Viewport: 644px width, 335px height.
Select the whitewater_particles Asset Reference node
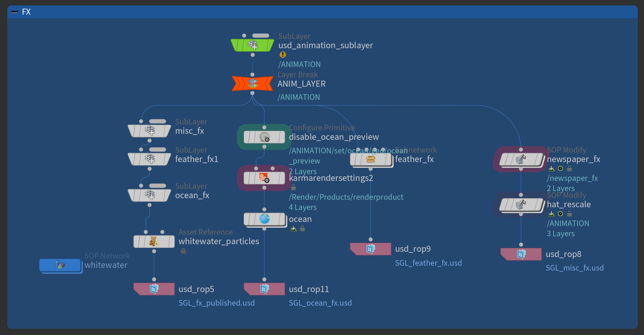154,242
